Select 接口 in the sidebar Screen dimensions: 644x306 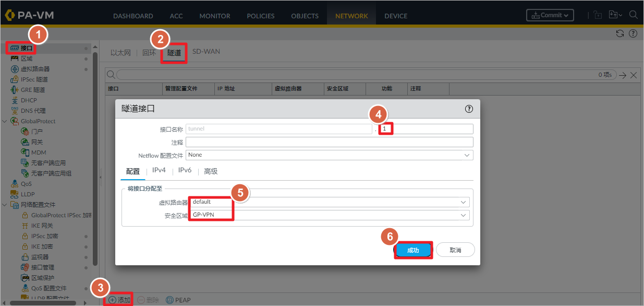pyautogui.click(x=26, y=48)
